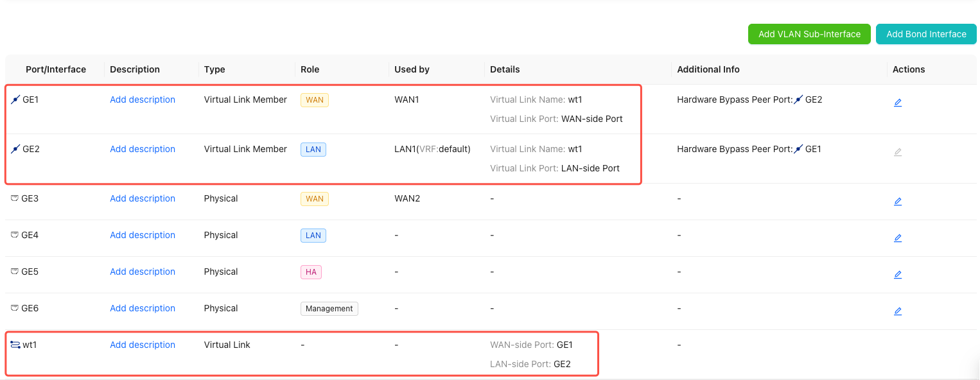This screenshot has height=380, width=980.
Task: Add description for GE4
Action: coord(143,235)
